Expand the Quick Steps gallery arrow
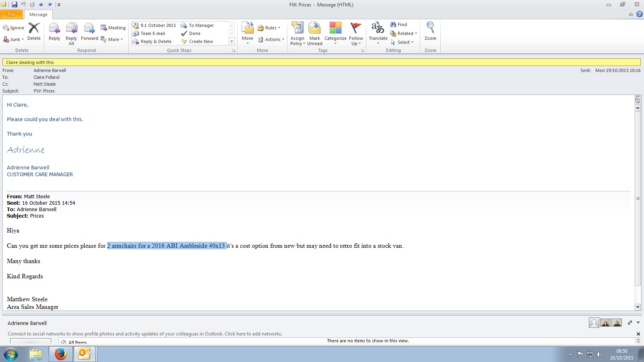This screenshot has height=362, width=644. [x=231, y=41]
